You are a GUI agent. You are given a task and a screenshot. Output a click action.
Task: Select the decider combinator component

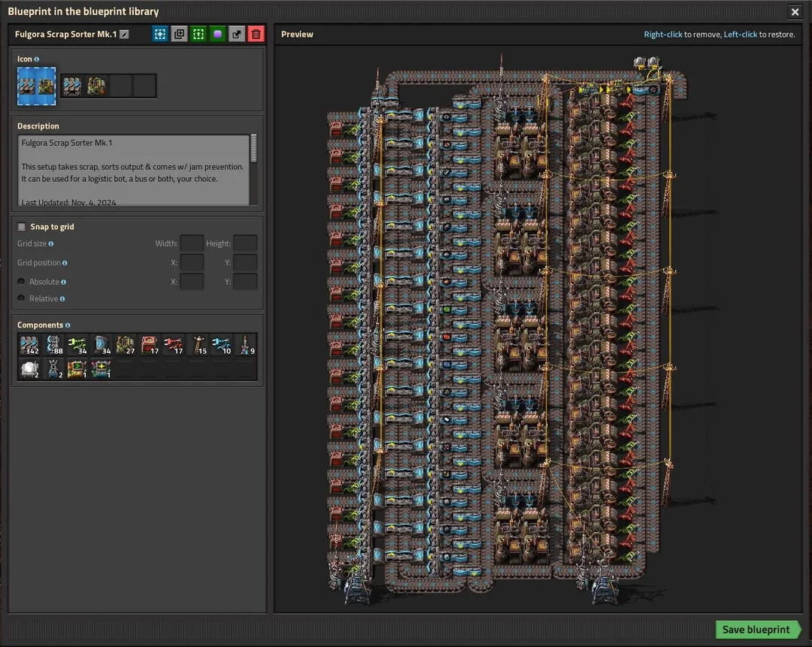click(x=77, y=368)
